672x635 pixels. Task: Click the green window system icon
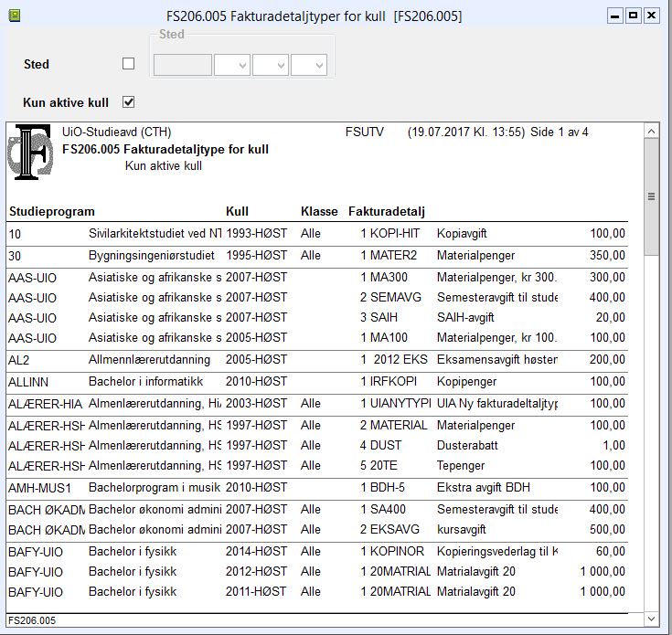(x=15, y=16)
